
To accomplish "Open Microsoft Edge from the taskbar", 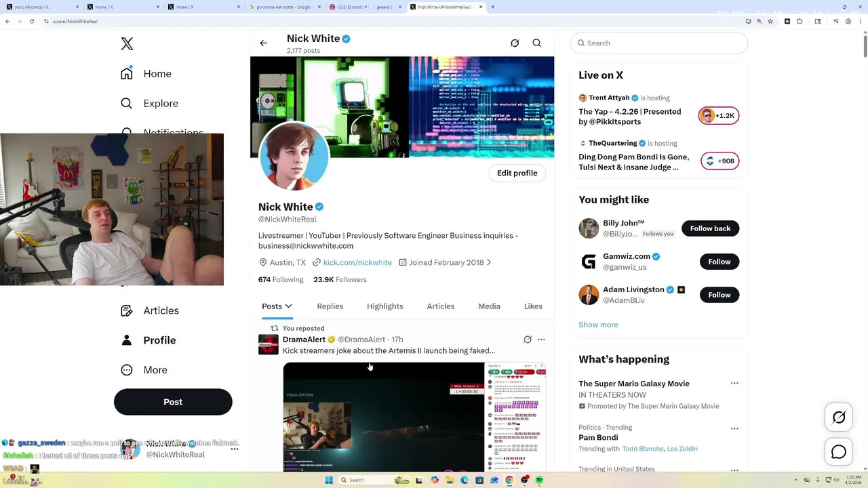I will coord(465,480).
